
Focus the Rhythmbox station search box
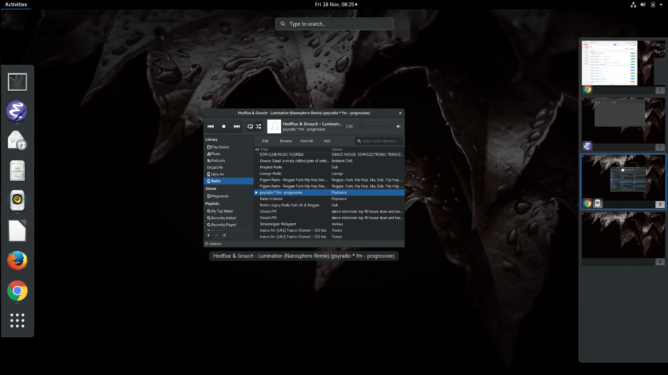379,141
